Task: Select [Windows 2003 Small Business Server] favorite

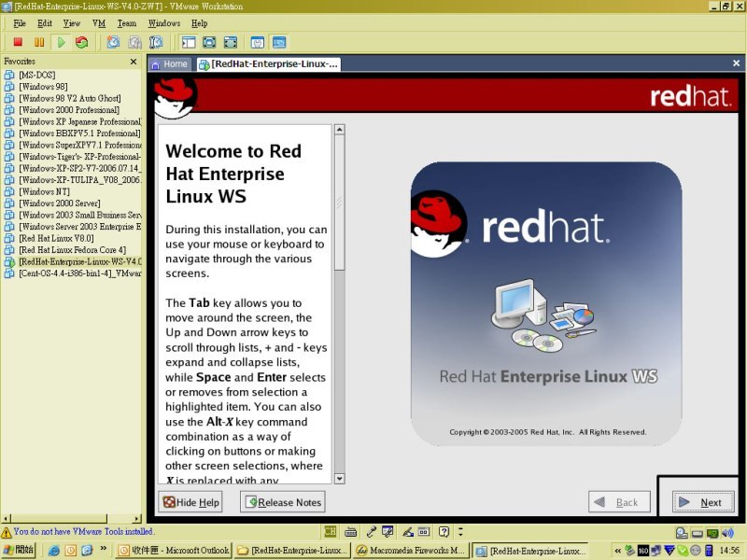Action: 79,215
